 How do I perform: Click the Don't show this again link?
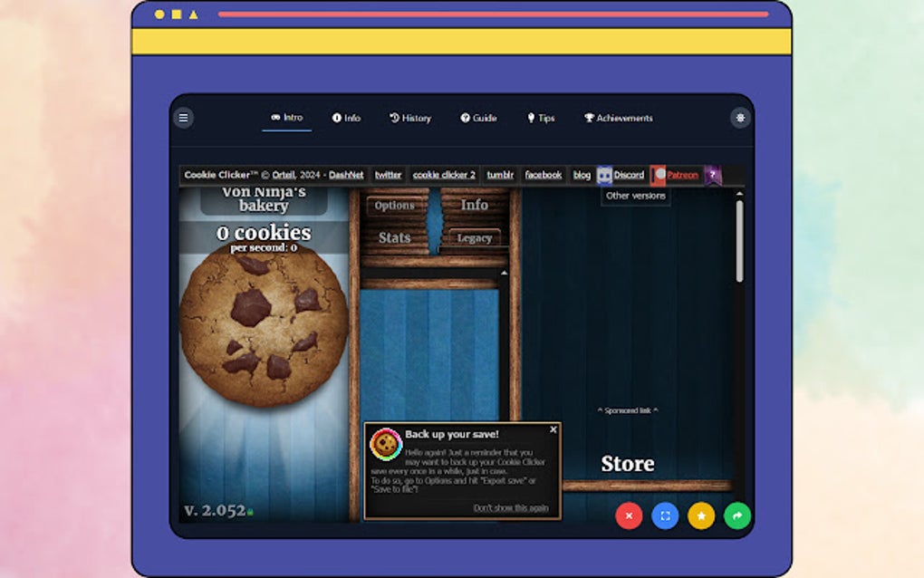[510, 509]
